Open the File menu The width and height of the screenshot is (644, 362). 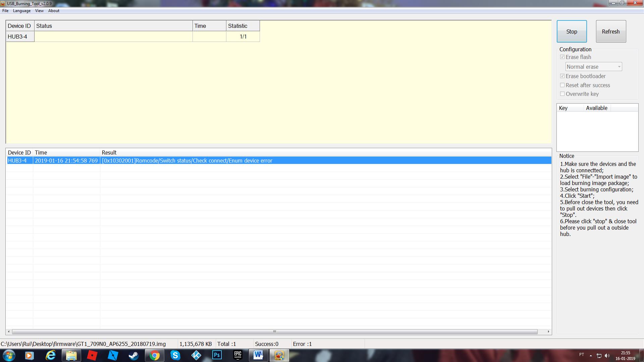[6, 11]
